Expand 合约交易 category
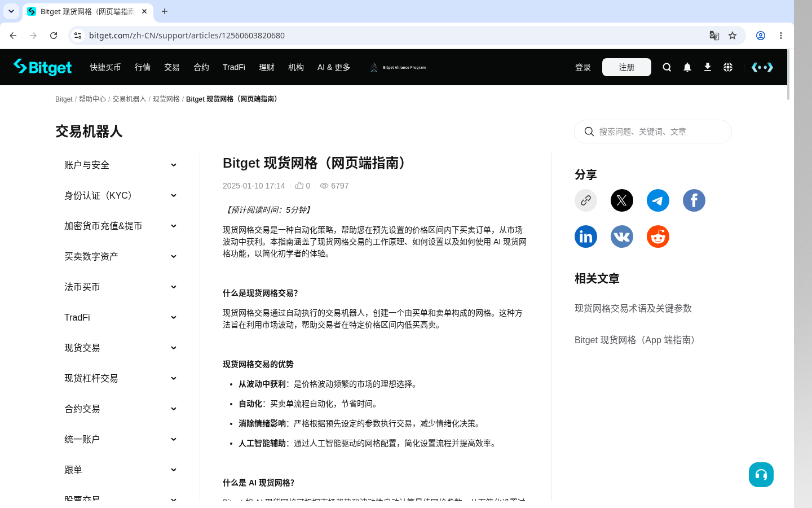The width and height of the screenshot is (812, 508). 121,409
